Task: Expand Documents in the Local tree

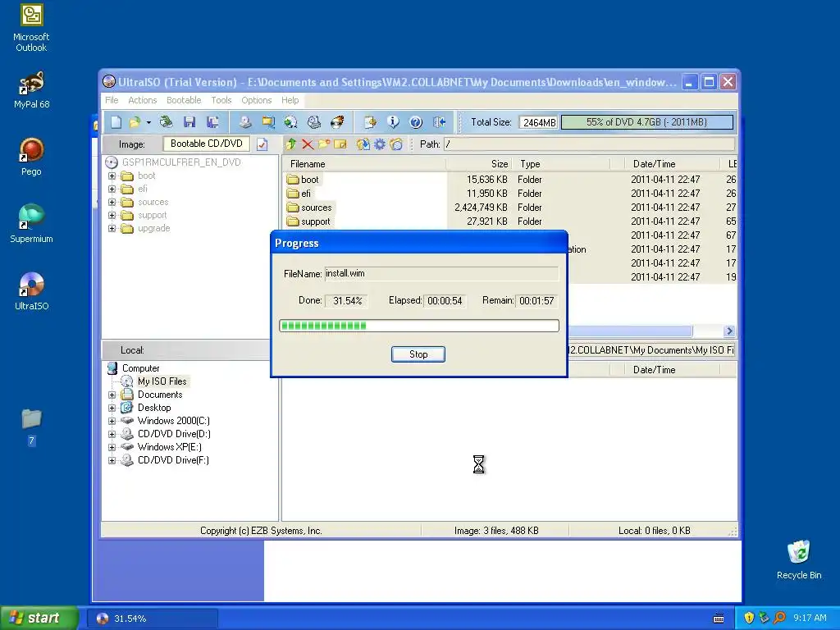Action: tap(112, 395)
